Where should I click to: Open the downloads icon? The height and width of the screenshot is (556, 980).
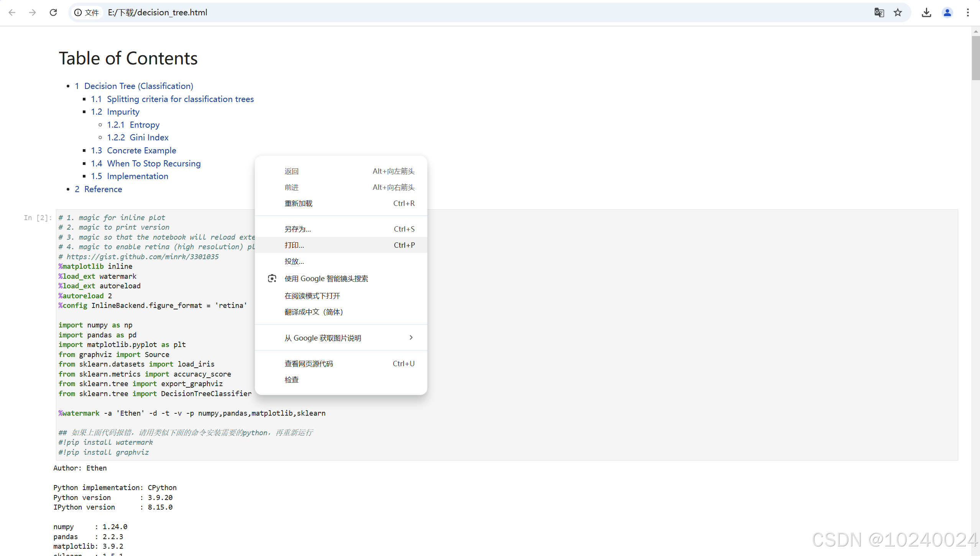[x=926, y=13]
